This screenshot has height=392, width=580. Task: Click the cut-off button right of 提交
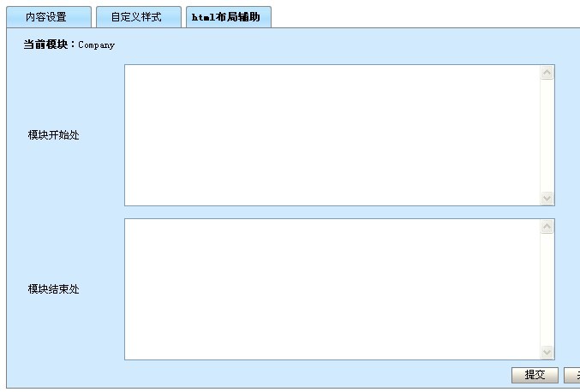tap(572, 375)
